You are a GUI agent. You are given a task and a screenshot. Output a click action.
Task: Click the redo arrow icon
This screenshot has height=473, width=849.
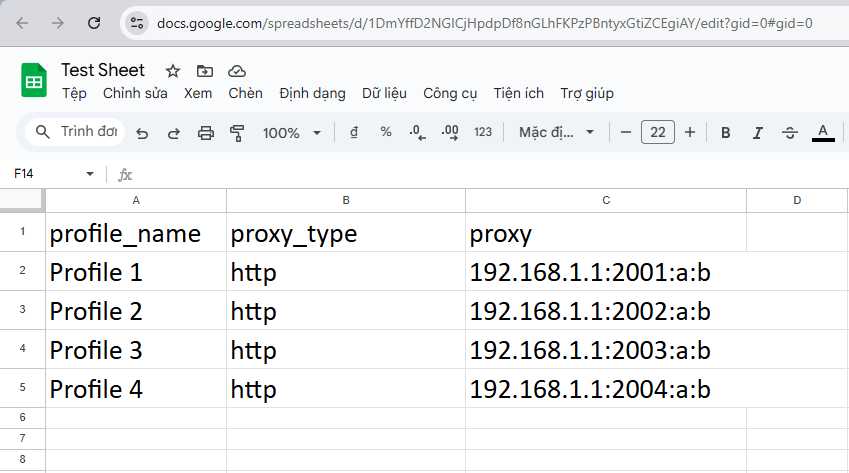(173, 133)
